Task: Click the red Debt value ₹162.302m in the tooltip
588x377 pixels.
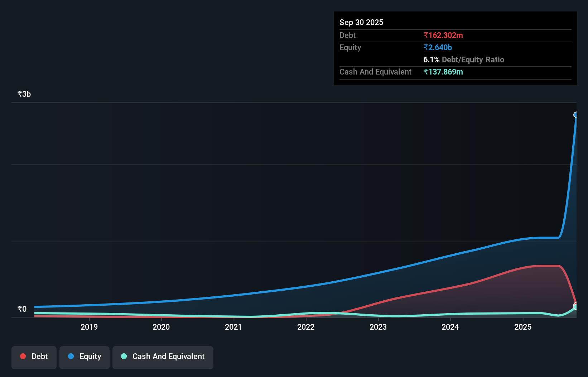Action: click(443, 35)
